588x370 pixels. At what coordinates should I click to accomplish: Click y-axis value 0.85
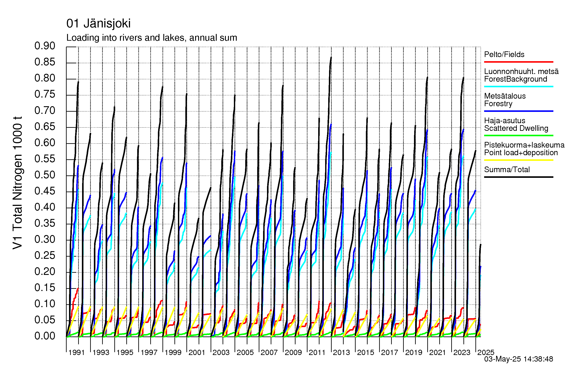45,62
